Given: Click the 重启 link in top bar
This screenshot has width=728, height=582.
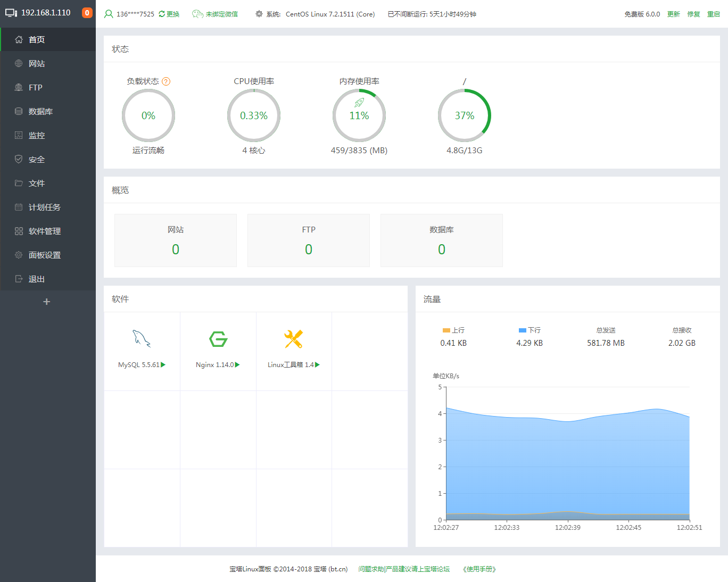Looking at the screenshot, I should 714,14.
